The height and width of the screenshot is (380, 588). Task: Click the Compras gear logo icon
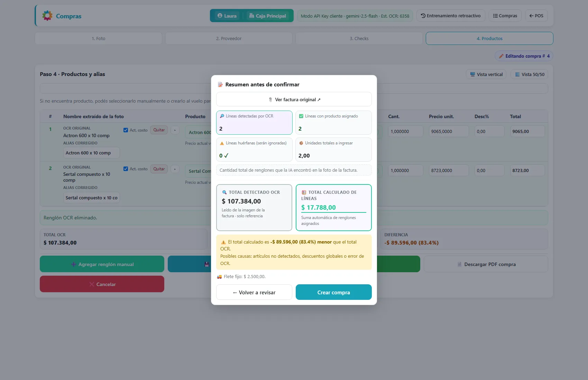point(47,16)
